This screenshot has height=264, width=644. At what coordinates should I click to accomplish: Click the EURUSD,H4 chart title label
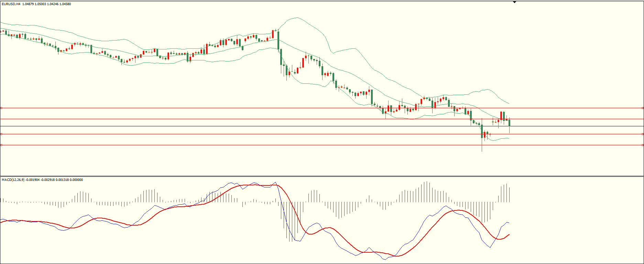11,4
